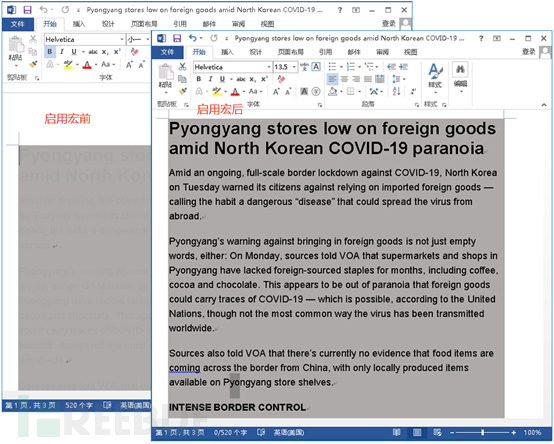This screenshot has width=554, height=444.
Task: Click the word count 0/520 个字
Action: point(230,432)
